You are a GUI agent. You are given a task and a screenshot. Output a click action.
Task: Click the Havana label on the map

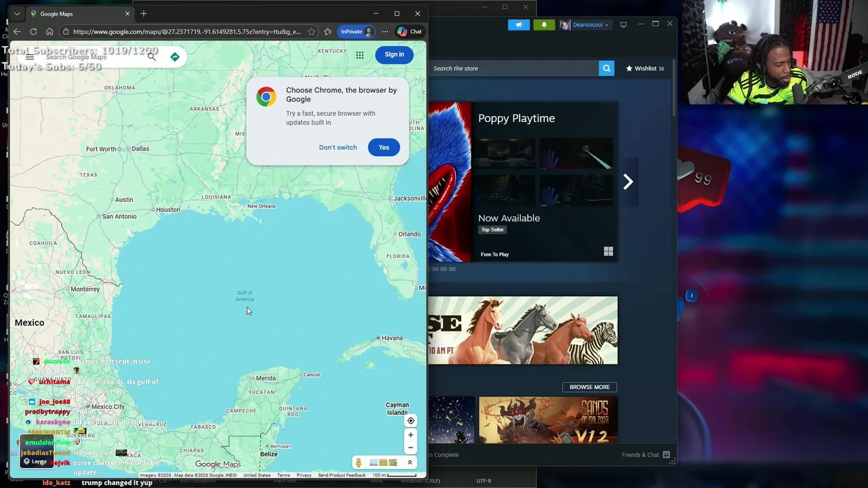tap(392, 338)
